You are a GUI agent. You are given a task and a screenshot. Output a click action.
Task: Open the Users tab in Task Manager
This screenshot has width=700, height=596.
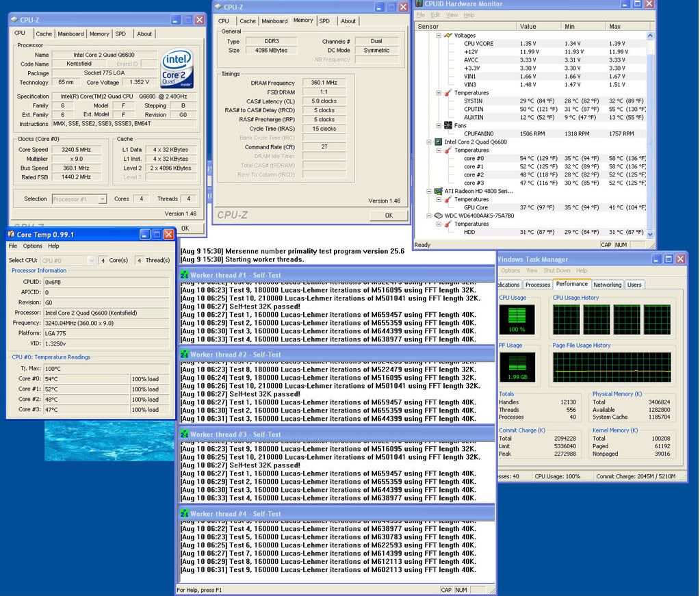[x=634, y=285]
